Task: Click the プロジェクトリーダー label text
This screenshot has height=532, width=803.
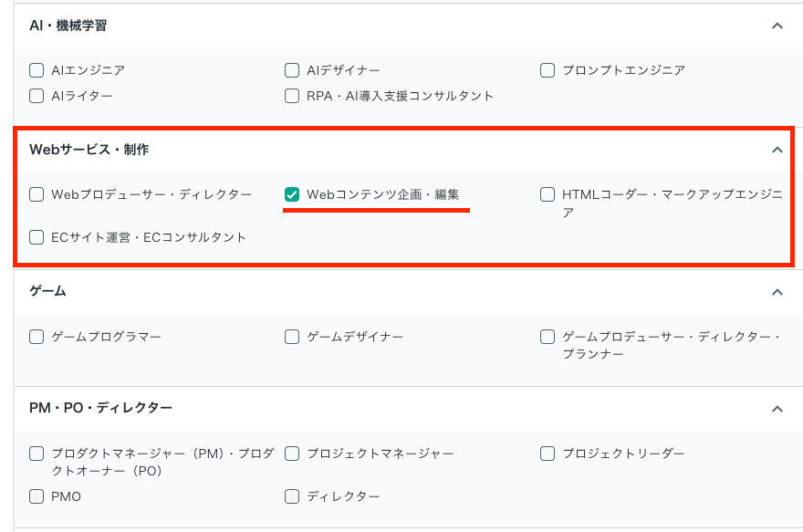Action: pos(622,454)
